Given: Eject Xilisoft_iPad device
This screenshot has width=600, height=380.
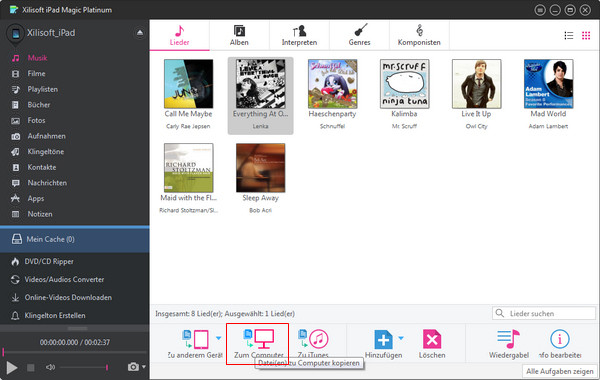Looking at the screenshot, I should coord(140,33).
